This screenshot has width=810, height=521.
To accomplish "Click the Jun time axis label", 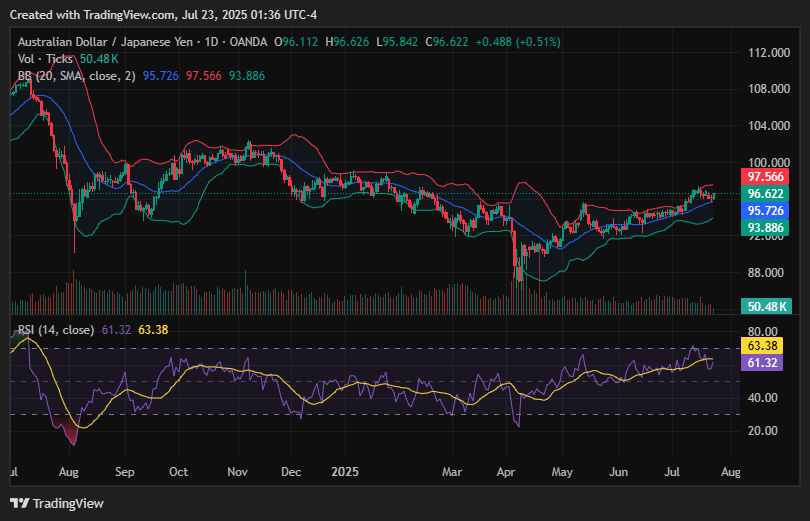I will point(618,472).
